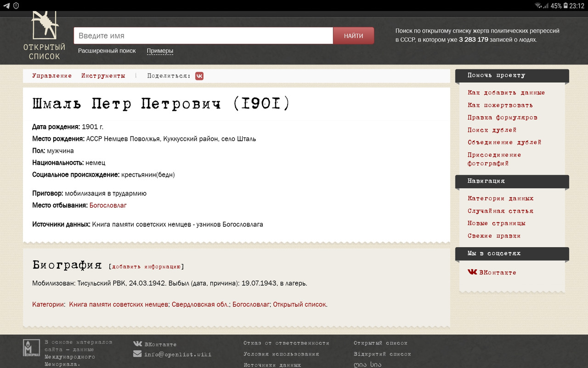Open the Управление menu
Viewport: 588px width, 368px height.
[52, 76]
